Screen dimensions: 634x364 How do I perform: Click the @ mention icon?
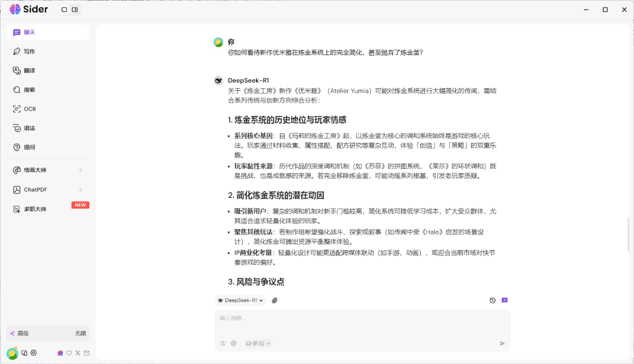234,344
